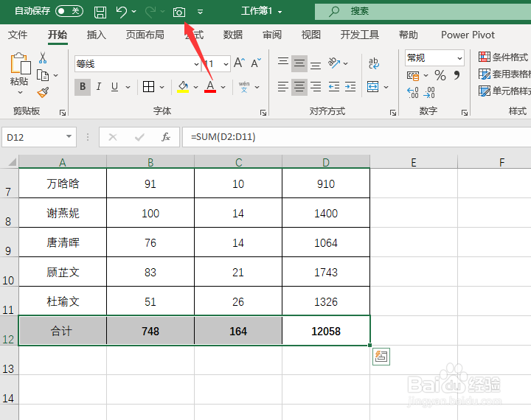Image resolution: width=531 pixels, height=420 pixels.
Task: Switch to the 页面布局 tab
Action: pos(145,35)
